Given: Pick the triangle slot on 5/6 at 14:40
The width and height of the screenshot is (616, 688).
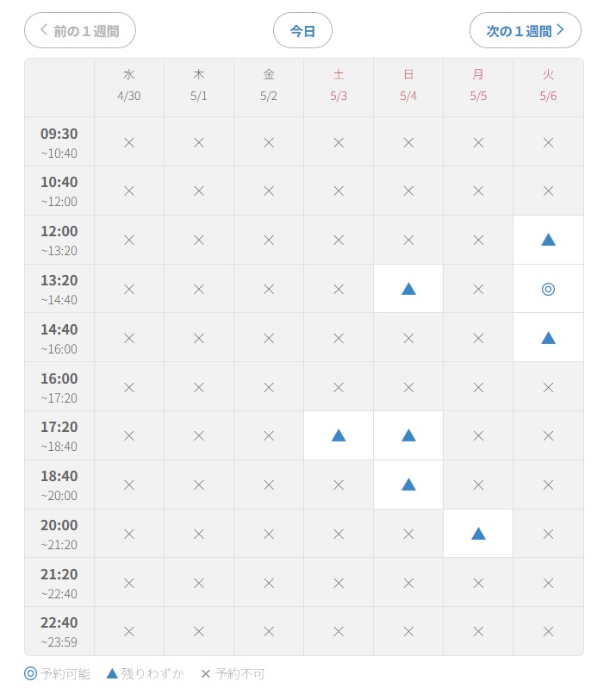Looking at the screenshot, I should (548, 338).
